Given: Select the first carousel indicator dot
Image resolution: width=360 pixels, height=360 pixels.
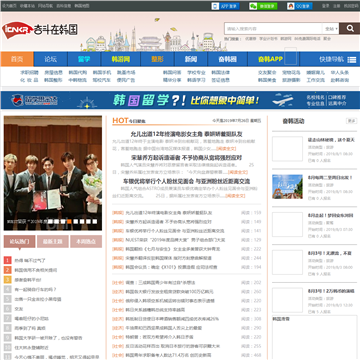Looking at the screenshot, I should [x=50, y=221].
